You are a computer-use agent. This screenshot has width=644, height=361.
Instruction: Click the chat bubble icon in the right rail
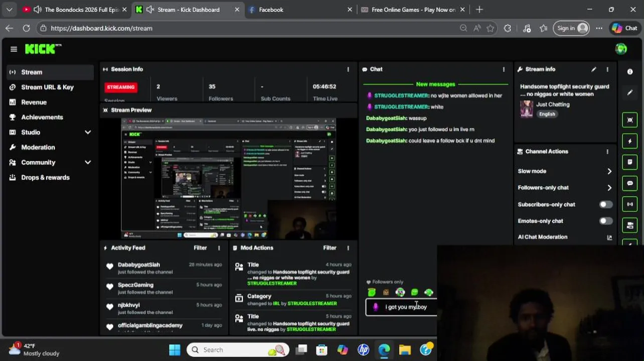coord(630,184)
